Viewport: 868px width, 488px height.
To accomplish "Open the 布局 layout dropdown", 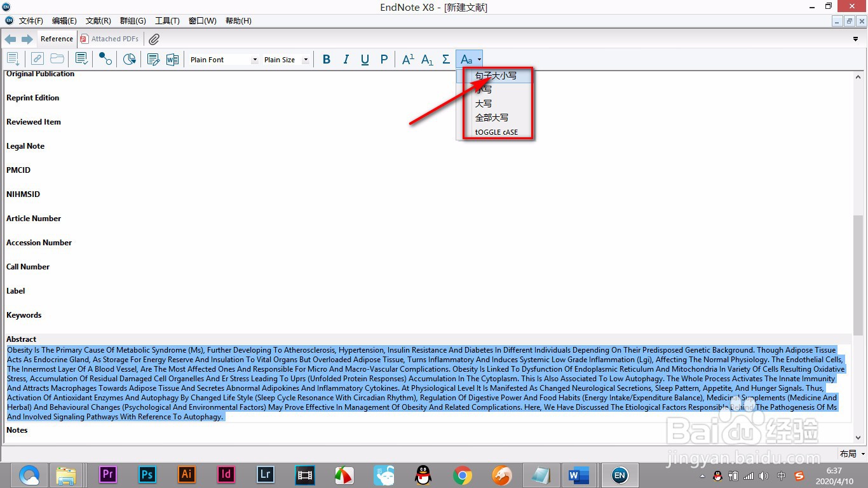I will 852,454.
